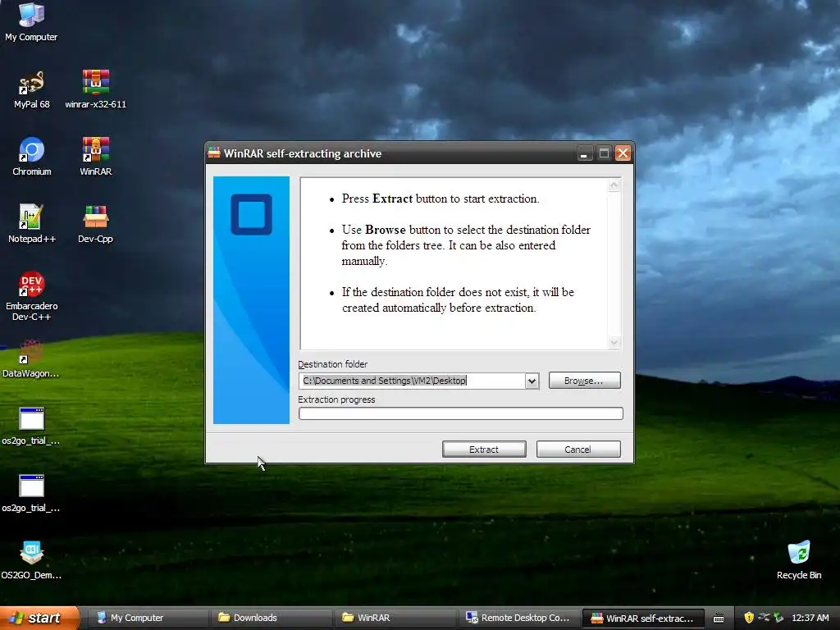Click the blue square logo in the dialog
The width and height of the screenshot is (840, 630).
point(251,214)
